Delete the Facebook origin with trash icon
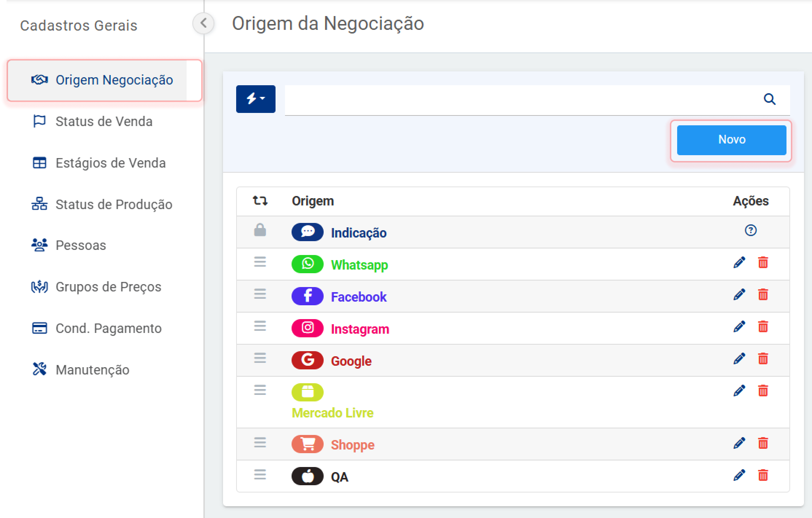The width and height of the screenshot is (812, 518). pyautogui.click(x=763, y=295)
